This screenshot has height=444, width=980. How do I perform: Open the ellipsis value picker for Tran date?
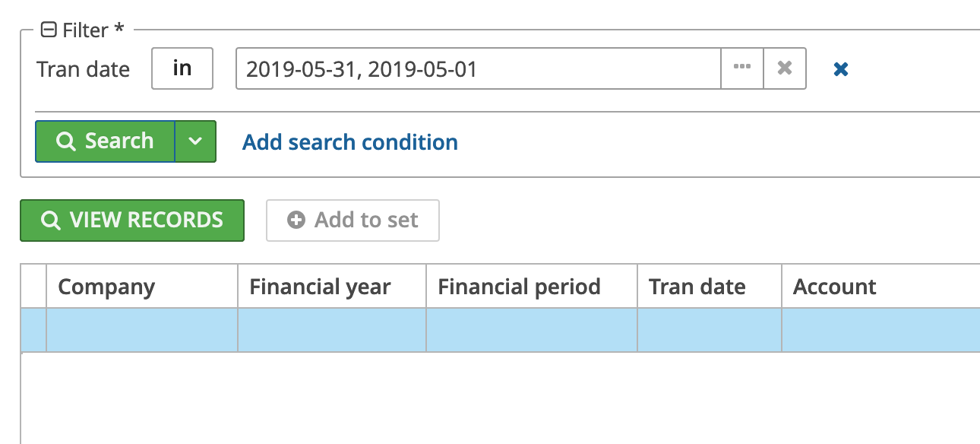pyautogui.click(x=742, y=68)
